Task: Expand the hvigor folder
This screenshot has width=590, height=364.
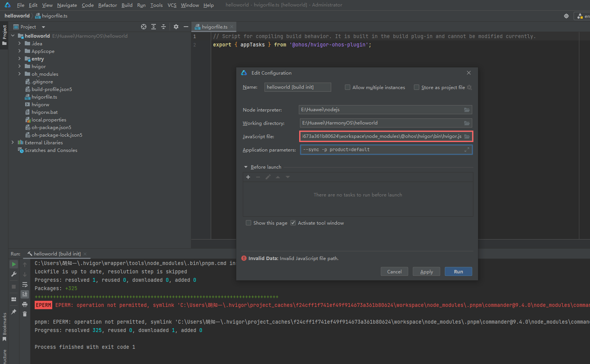Action: (x=19, y=66)
